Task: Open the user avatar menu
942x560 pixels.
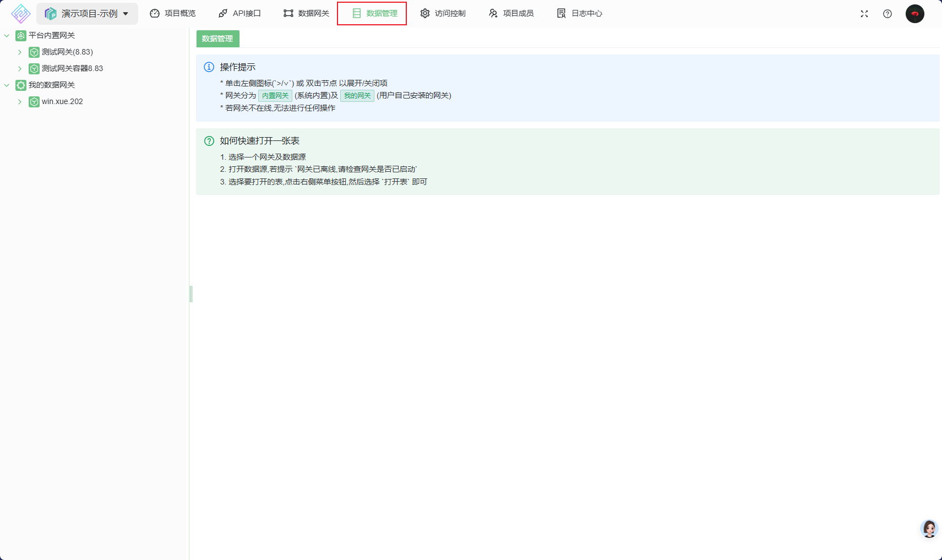Action: point(915,14)
